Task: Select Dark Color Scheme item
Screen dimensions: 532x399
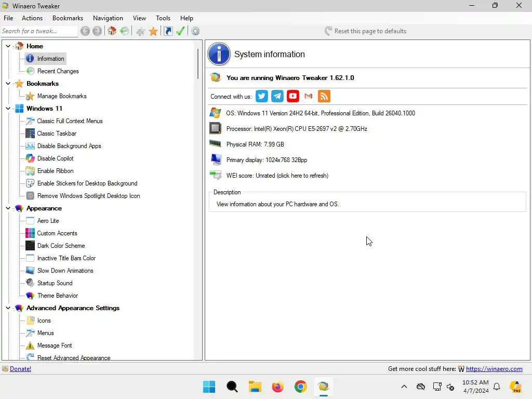Action: coord(61,246)
